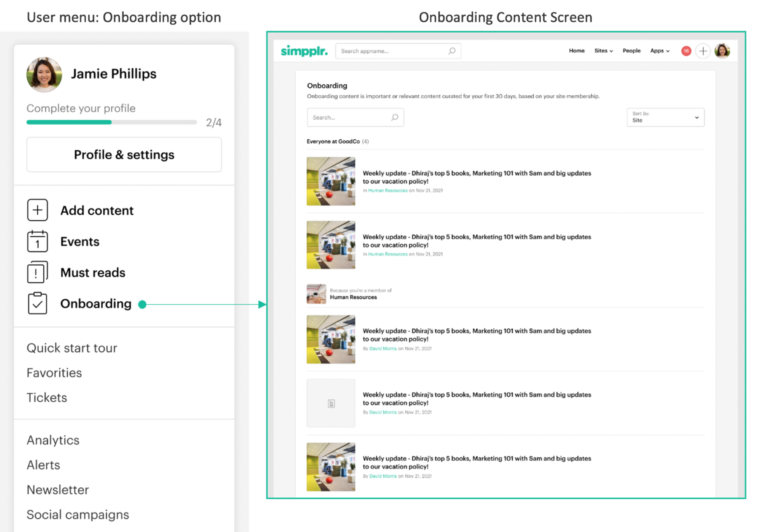Image resolution: width=758 pixels, height=532 pixels.
Task: Click the Must reads exclamation icon
Action: [x=37, y=272]
